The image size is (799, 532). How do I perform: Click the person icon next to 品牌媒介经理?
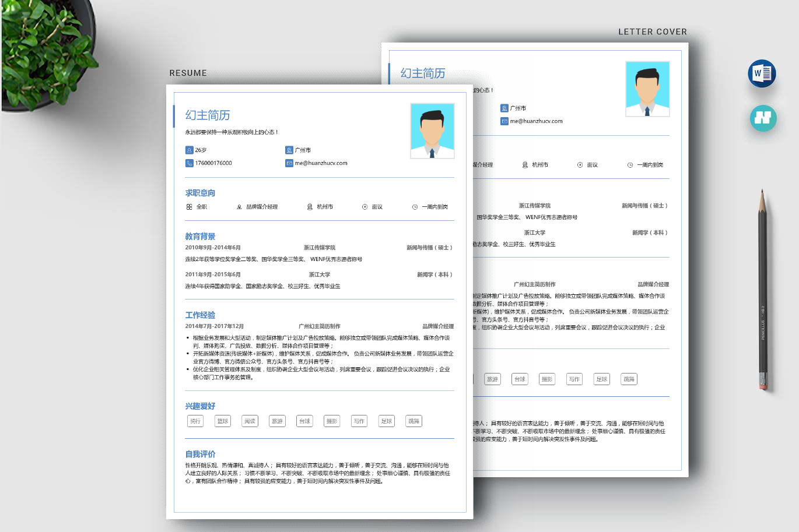(239, 207)
